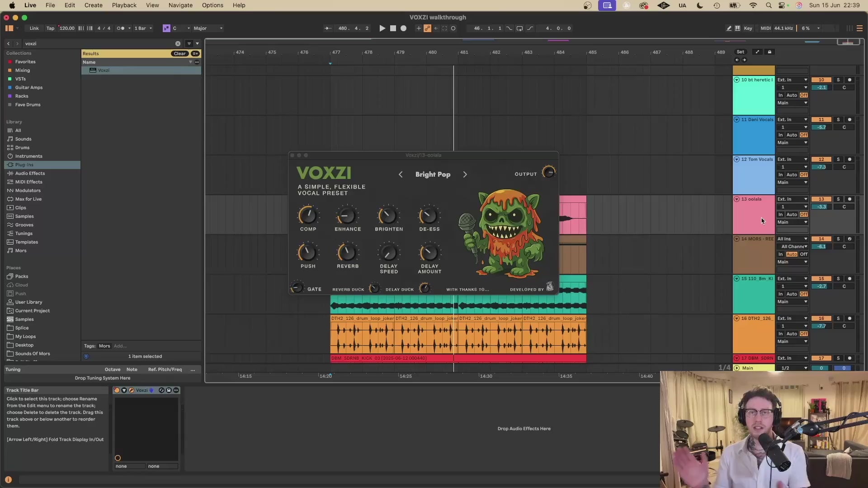The width and height of the screenshot is (868, 488).
Task: Click the Voxzi device save preset icon
Action: (169, 390)
